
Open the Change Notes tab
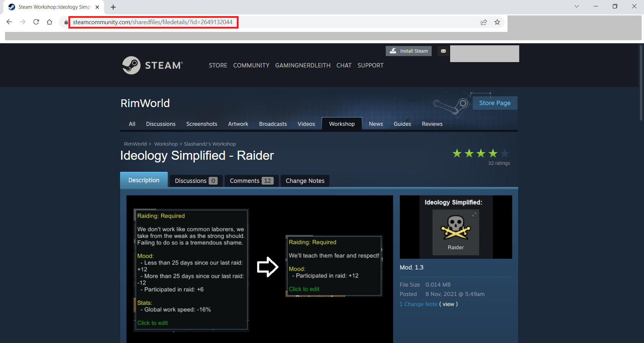click(305, 181)
